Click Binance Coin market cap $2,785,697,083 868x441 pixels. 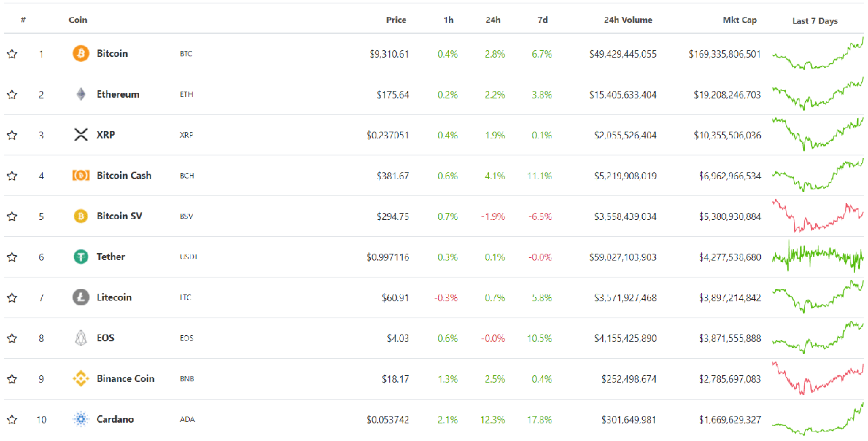click(730, 379)
